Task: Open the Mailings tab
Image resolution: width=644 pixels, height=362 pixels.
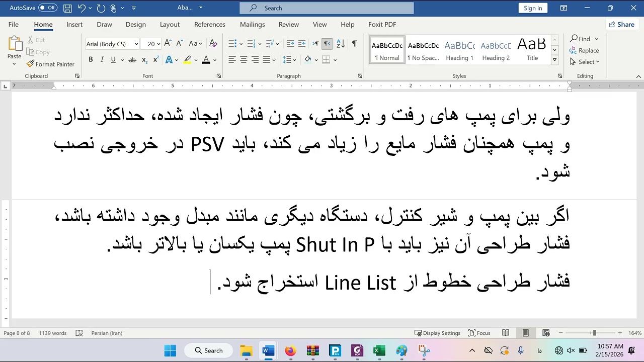Action: click(252, 24)
